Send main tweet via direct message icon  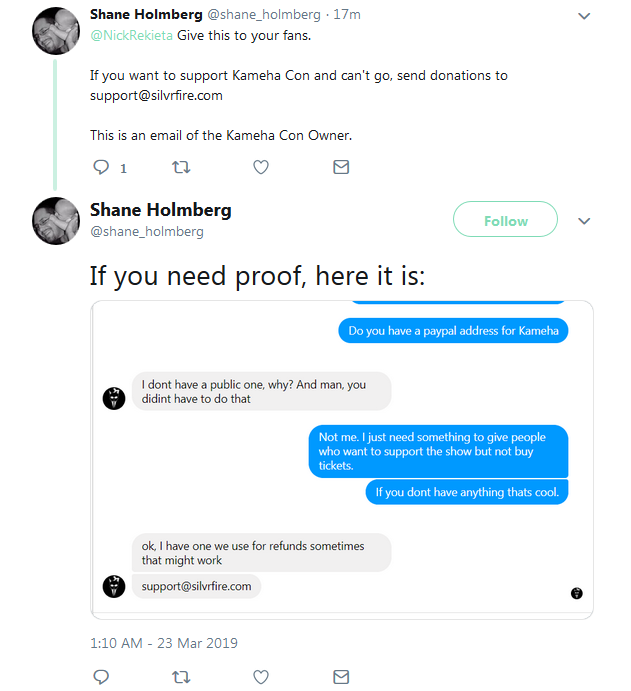pos(341,676)
